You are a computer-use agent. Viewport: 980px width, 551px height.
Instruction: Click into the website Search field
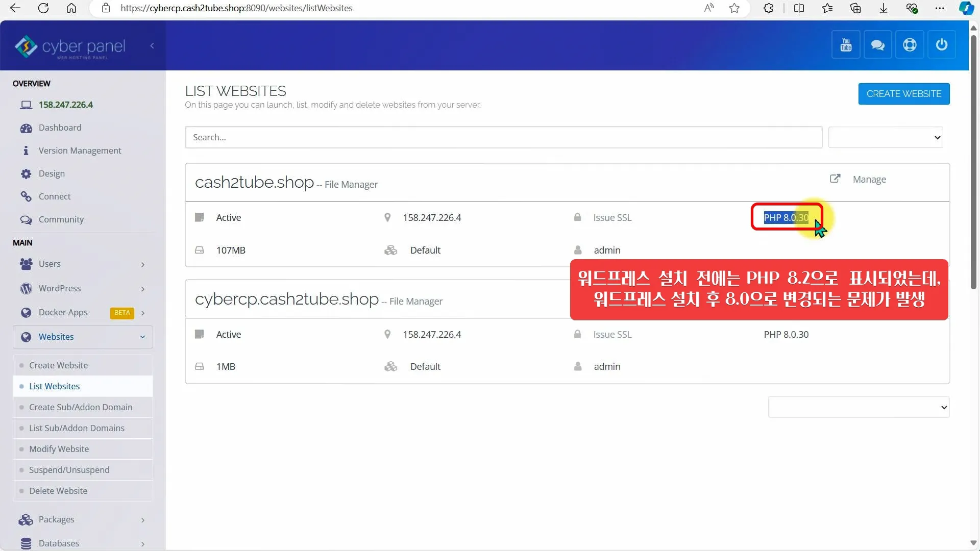[x=503, y=137]
